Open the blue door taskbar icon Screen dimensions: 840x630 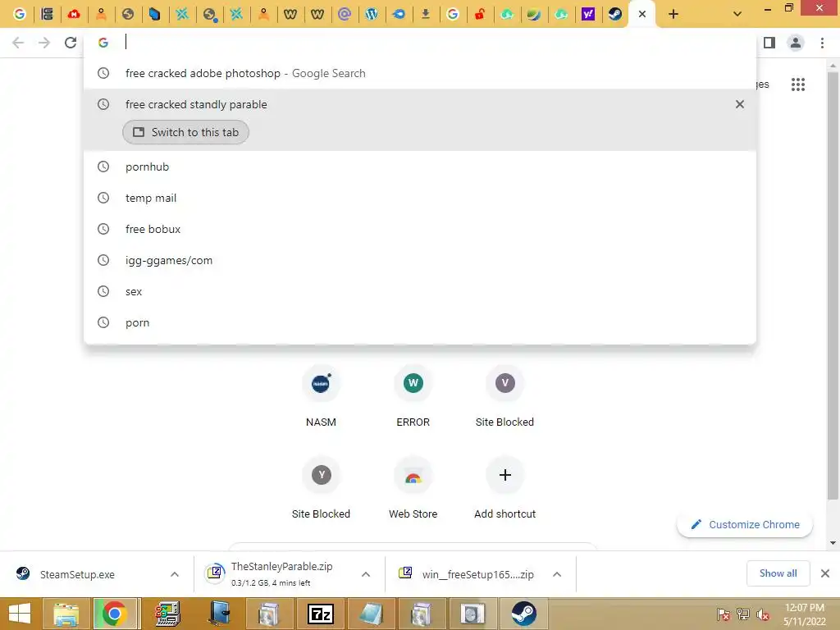219,614
